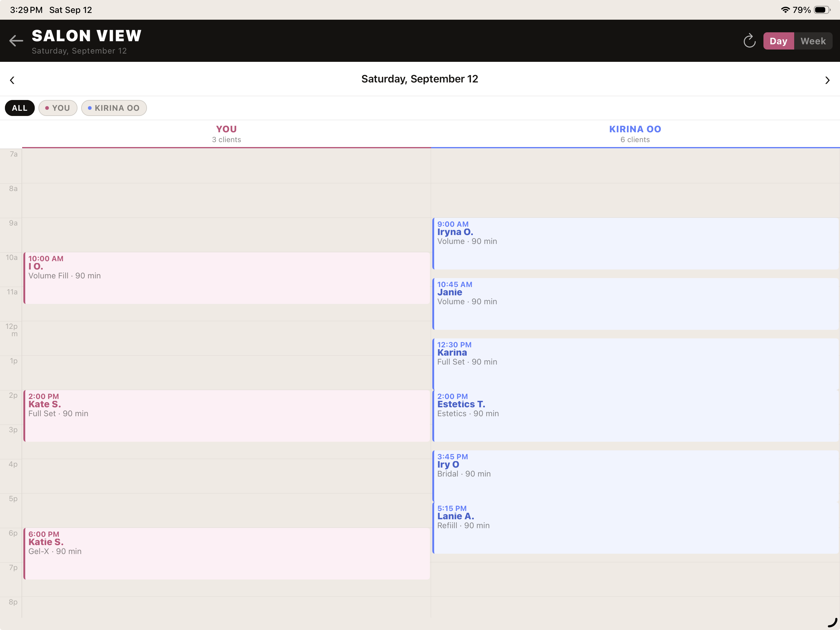Open Janie 10:45 AM Volume appointment
Image resolution: width=840 pixels, height=630 pixels.
click(x=635, y=304)
